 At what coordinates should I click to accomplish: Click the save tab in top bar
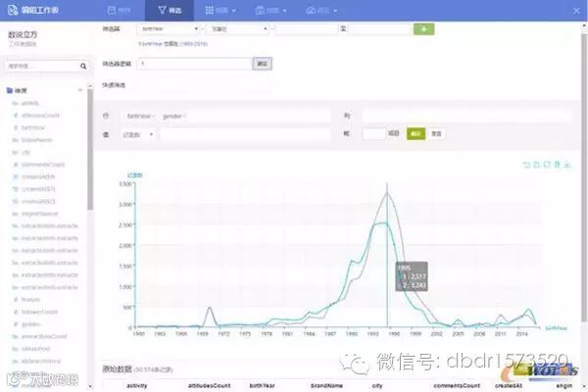[x=119, y=10]
